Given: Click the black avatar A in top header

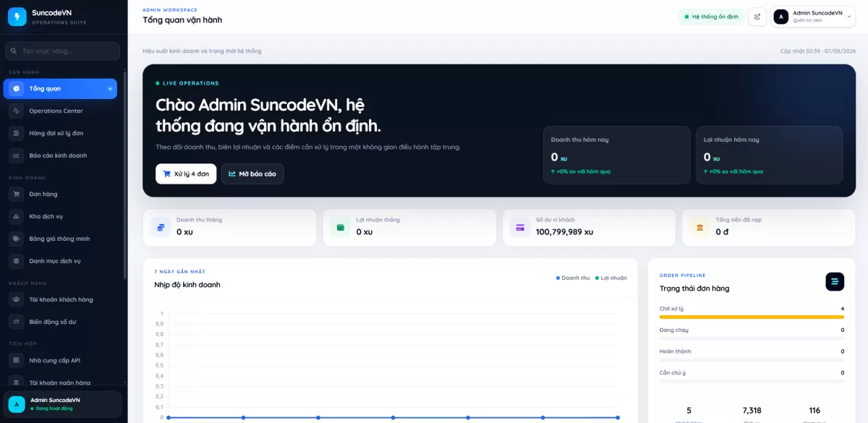Looking at the screenshot, I should tap(780, 17).
